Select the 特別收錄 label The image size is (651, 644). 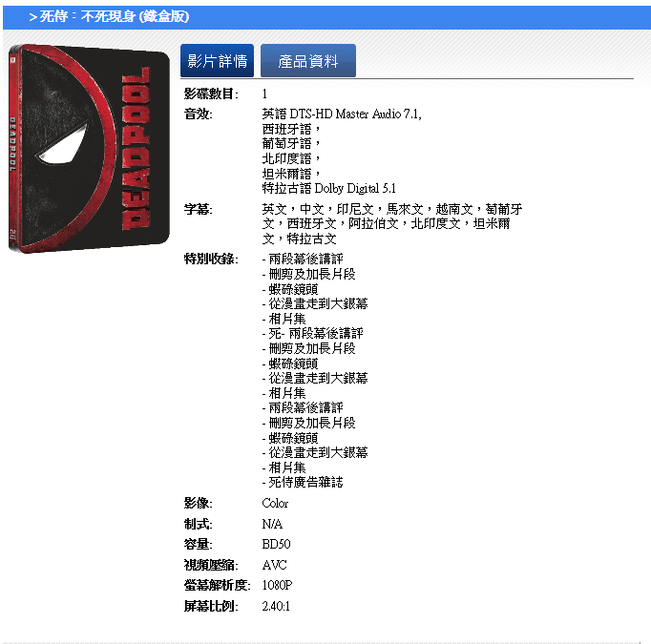[x=211, y=259]
